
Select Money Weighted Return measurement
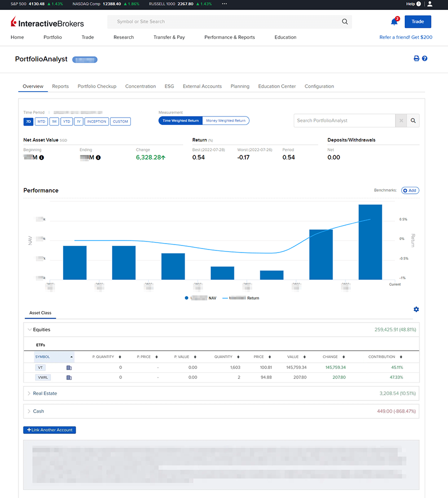(225, 121)
